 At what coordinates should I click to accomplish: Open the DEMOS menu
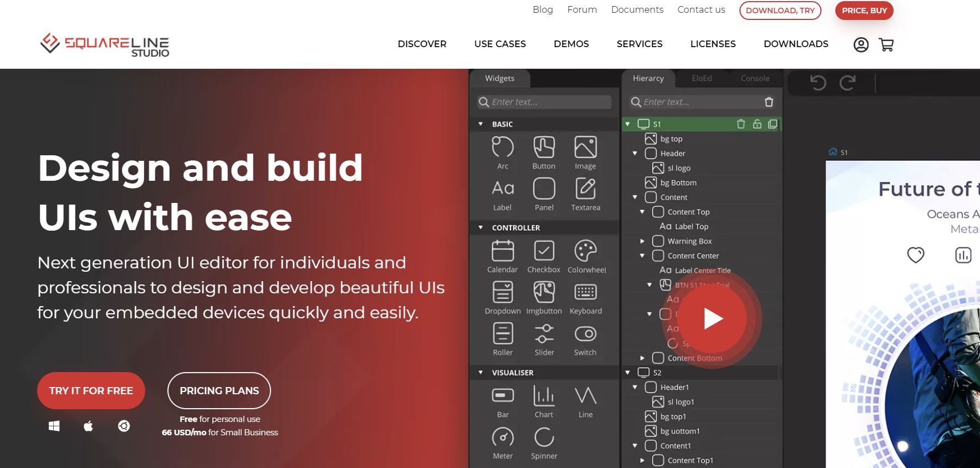point(571,44)
